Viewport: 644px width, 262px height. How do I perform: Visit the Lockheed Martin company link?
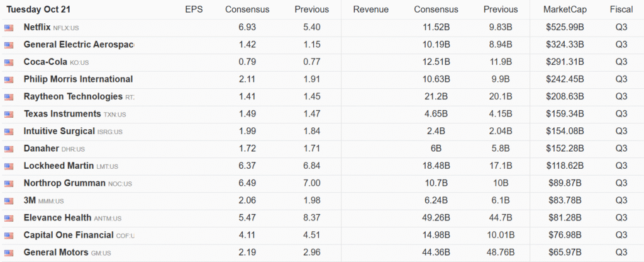[x=58, y=166]
